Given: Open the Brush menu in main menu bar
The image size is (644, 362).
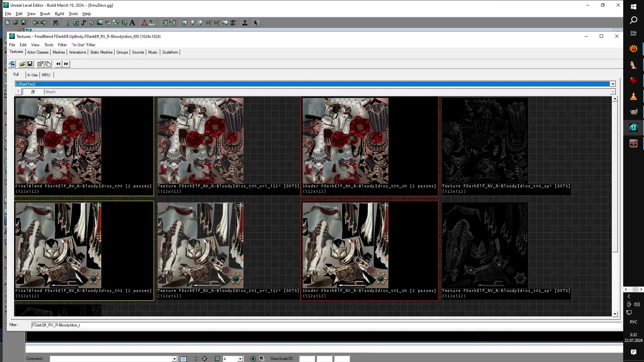Looking at the screenshot, I should [x=45, y=14].
